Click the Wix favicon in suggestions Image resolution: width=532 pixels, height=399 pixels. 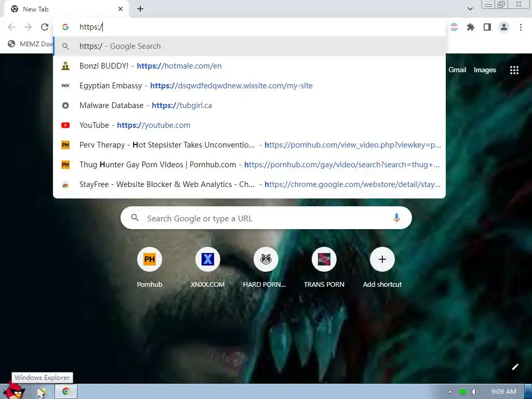tap(65, 86)
